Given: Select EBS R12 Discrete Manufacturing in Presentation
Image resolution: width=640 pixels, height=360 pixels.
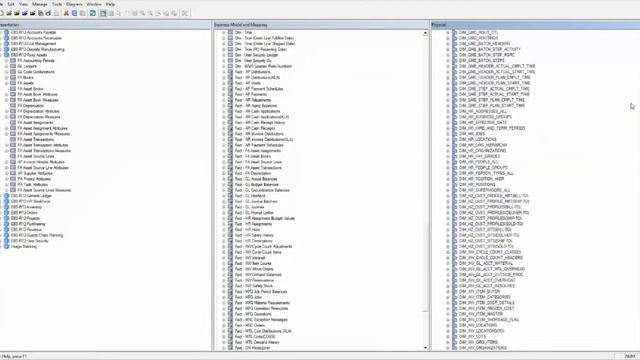Looking at the screenshot, I should click(x=38, y=49).
